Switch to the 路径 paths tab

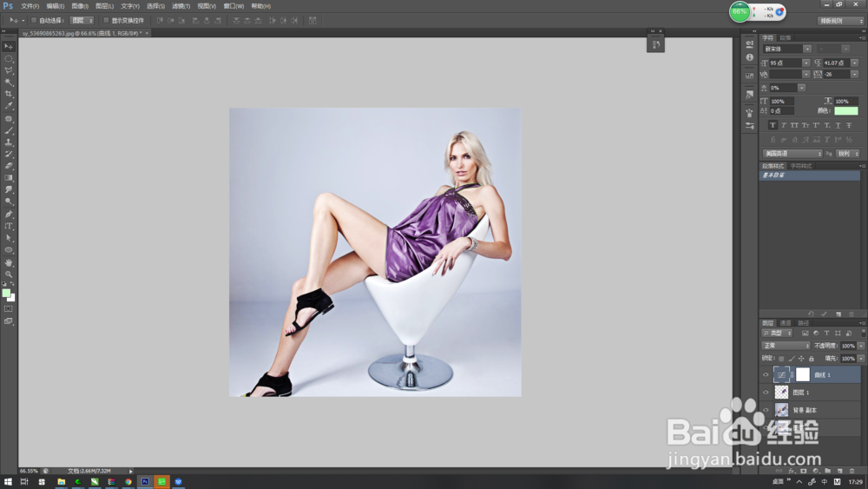click(x=803, y=323)
